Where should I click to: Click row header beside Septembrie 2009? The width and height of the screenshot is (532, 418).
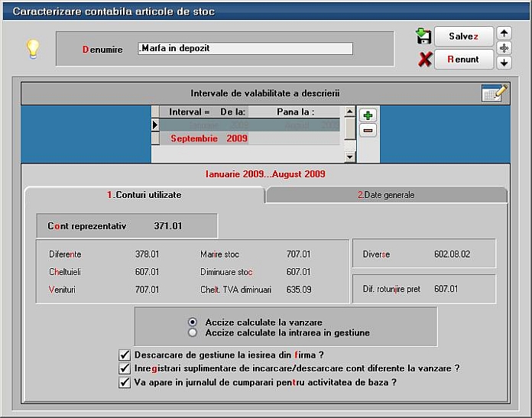tap(155, 138)
